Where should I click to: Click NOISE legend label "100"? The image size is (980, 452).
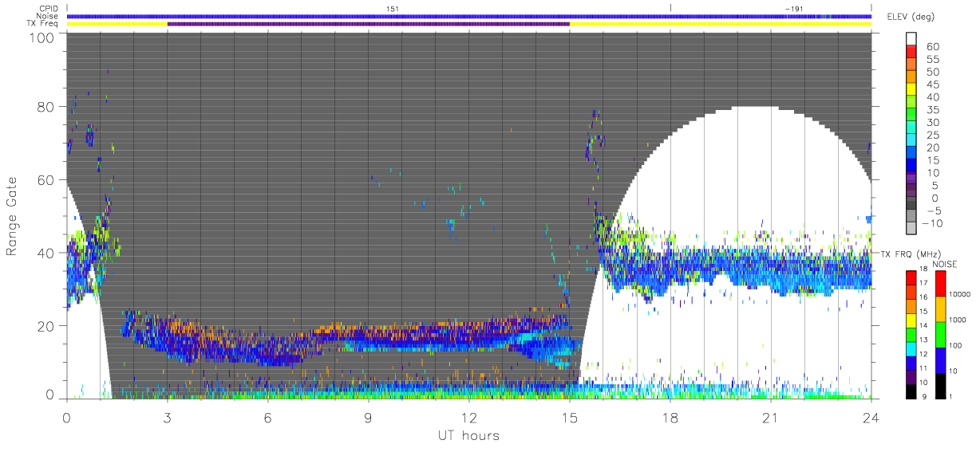tap(956, 347)
